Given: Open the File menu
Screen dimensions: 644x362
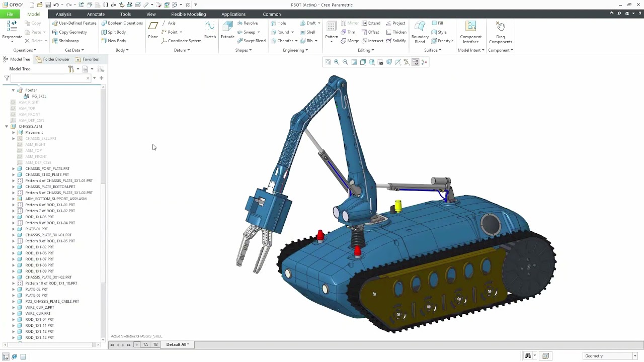Looking at the screenshot, I should point(10,14).
